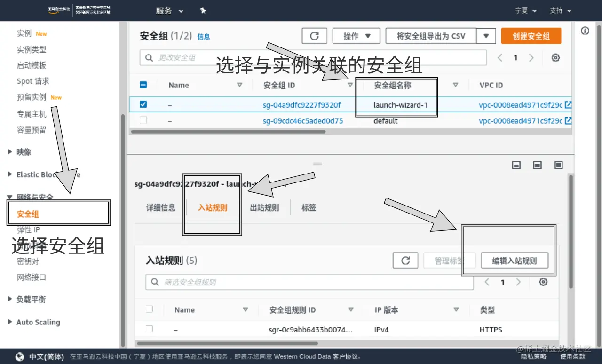This screenshot has height=364, width=602.
Task: Click the Amazon cloud logo
Action: pyautogui.click(x=59, y=10)
